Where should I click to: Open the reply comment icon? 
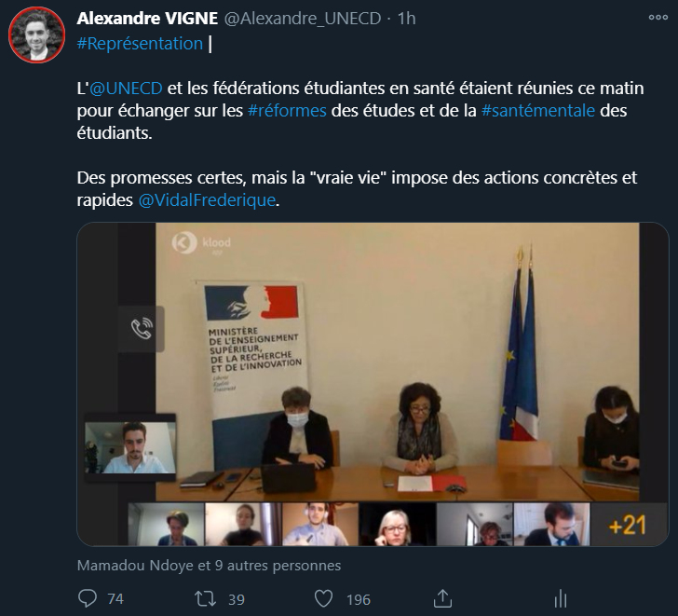tap(88, 598)
